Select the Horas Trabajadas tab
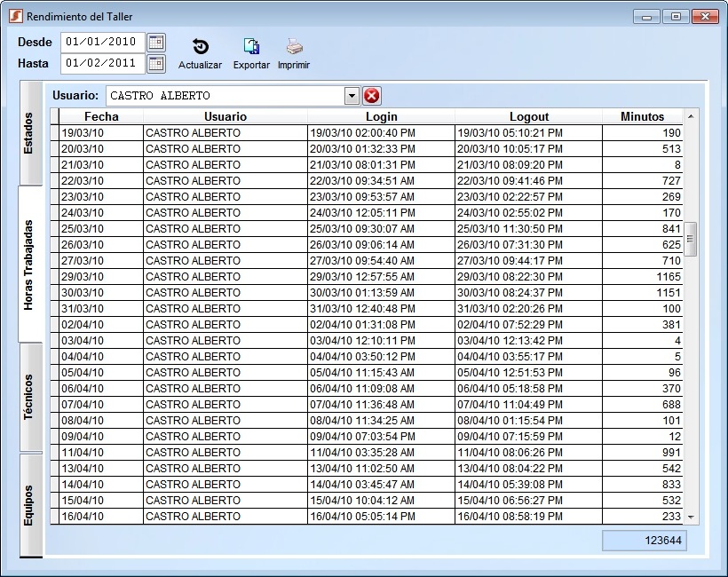 (30, 265)
